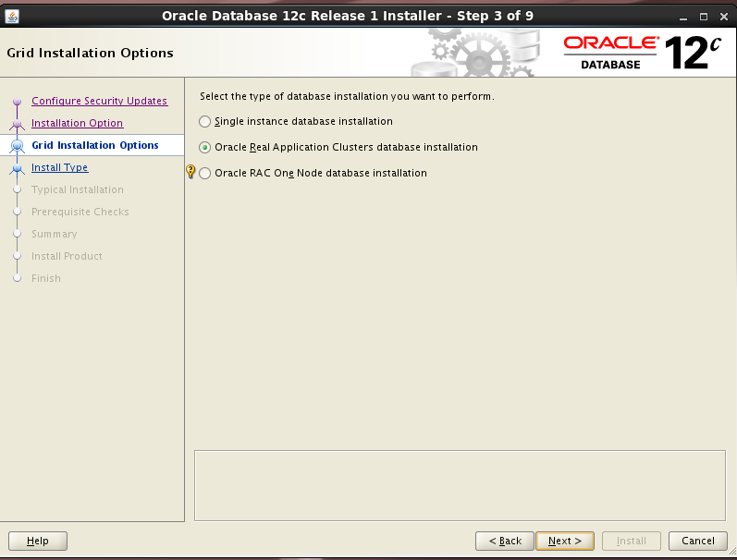Click the Oracle Database 12c logo
The height and width of the screenshot is (560, 737).
(x=642, y=53)
